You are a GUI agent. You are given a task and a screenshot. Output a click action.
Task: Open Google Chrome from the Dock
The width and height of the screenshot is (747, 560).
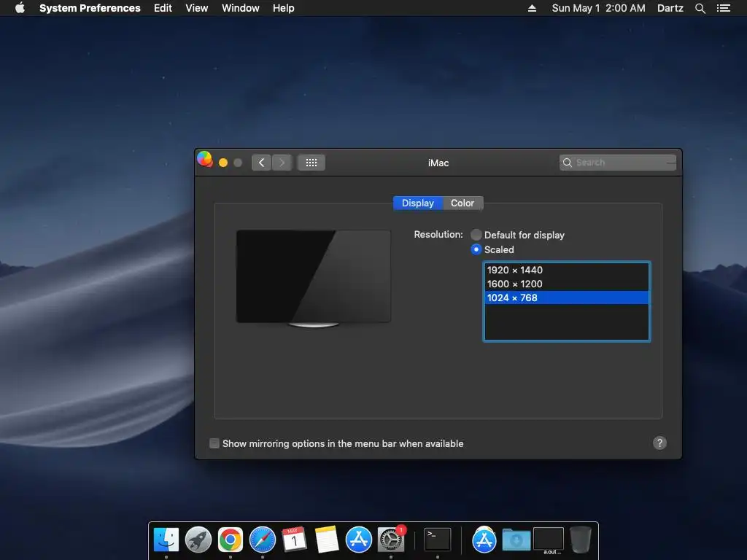[x=230, y=540]
